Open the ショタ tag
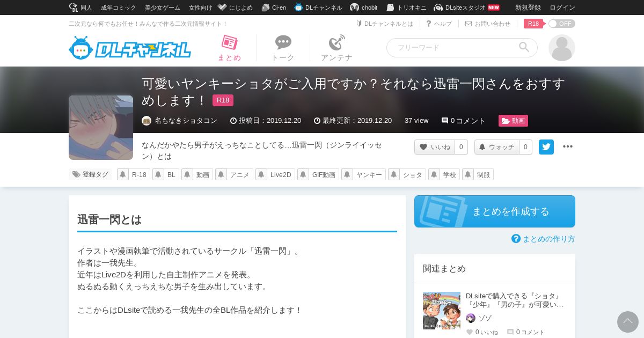Screen dimensions: 644x338 pyautogui.click(x=413, y=174)
